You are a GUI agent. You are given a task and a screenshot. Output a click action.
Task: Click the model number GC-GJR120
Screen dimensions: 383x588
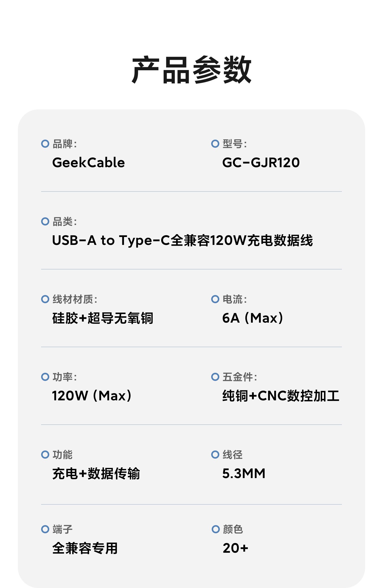click(261, 163)
